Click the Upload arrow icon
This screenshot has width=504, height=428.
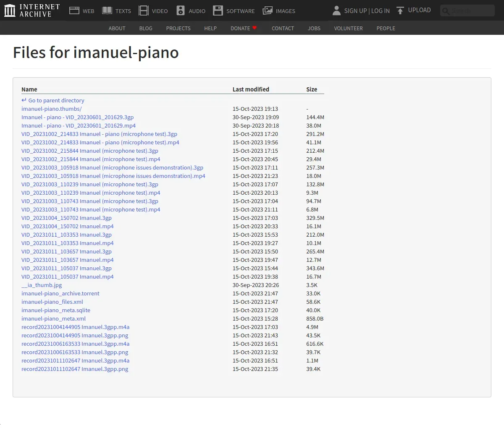coord(400,10)
